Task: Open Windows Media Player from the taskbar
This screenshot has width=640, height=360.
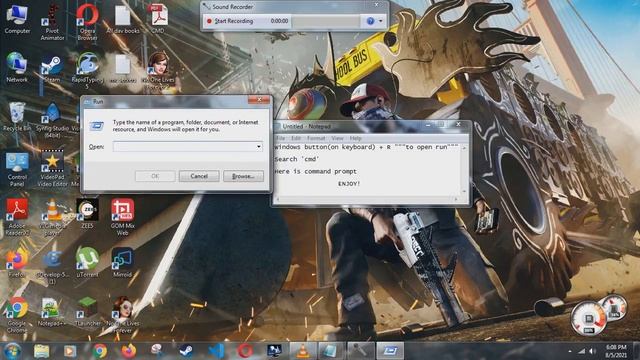Action: [70, 351]
